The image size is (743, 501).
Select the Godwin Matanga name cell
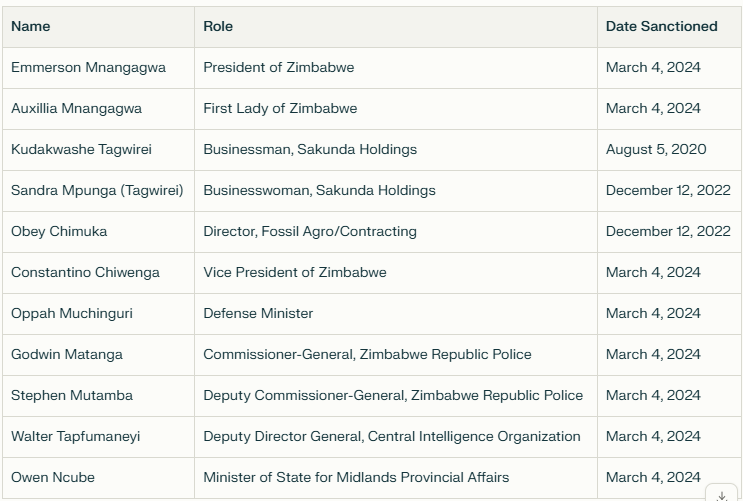click(x=67, y=354)
